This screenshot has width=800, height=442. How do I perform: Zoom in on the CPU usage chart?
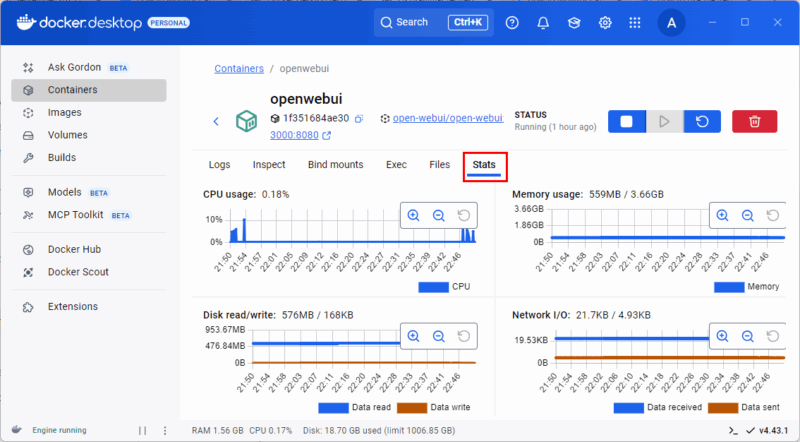[413, 215]
